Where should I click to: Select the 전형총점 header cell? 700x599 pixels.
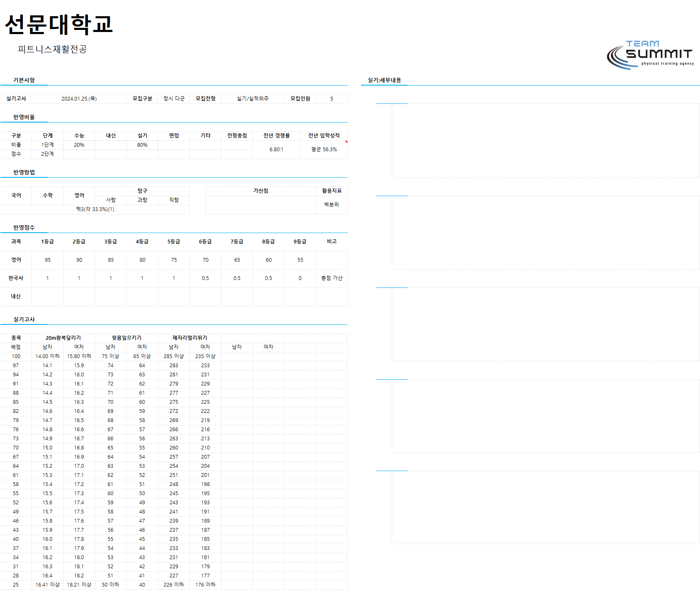(x=237, y=136)
